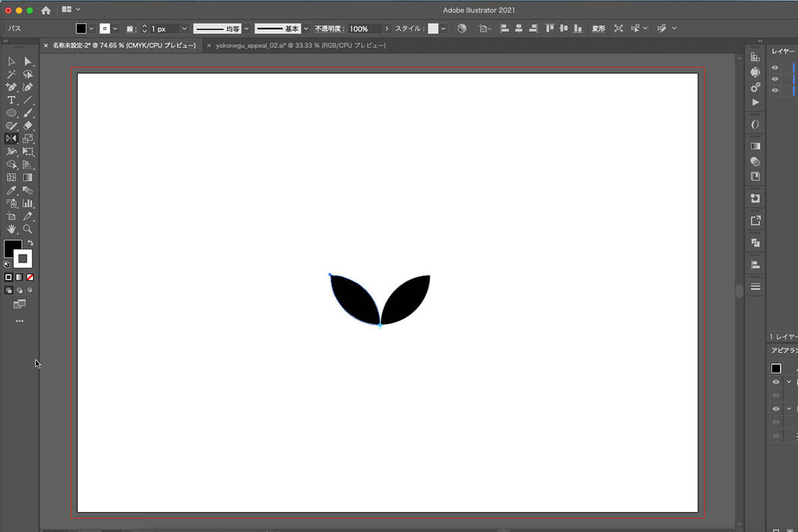The image size is (798, 532).
Task: Pick the Zoom magnifier tool
Action: pos(28,229)
